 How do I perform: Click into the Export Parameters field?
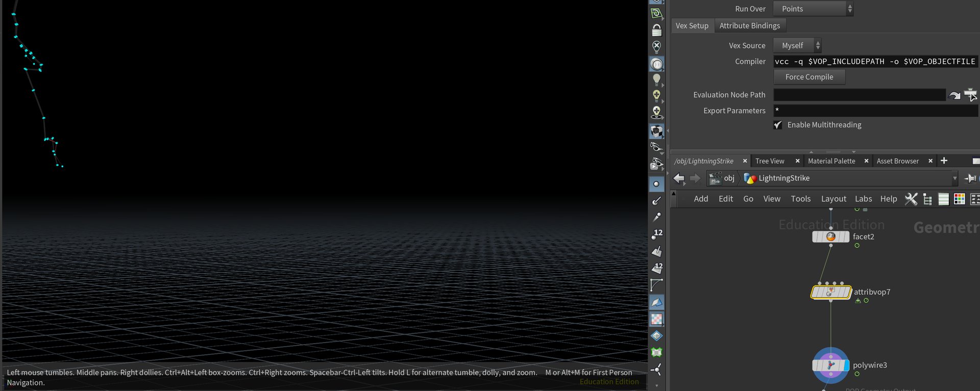pyautogui.click(x=875, y=111)
